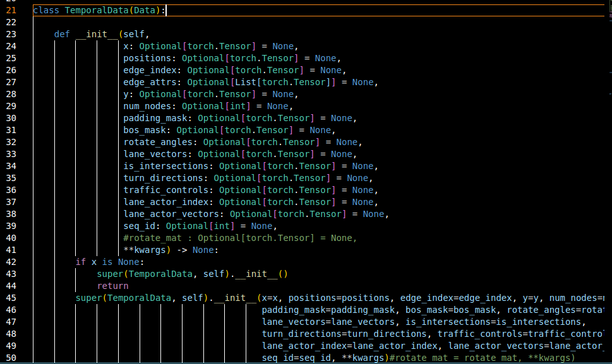Click the 'List' type hint on line 27
This screenshot has height=364, width=612.
point(246,82)
